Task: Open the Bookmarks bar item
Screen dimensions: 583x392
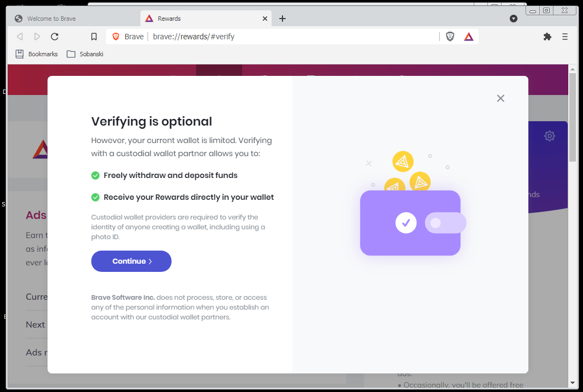Action: [x=37, y=54]
